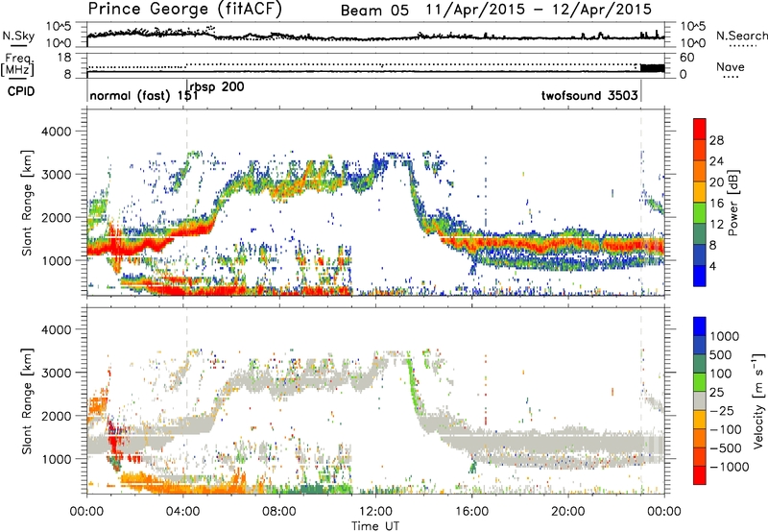Screen dimensions: 768x532
Task: Click the dashed rbsp start line in power panel
Action: [186, 202]
